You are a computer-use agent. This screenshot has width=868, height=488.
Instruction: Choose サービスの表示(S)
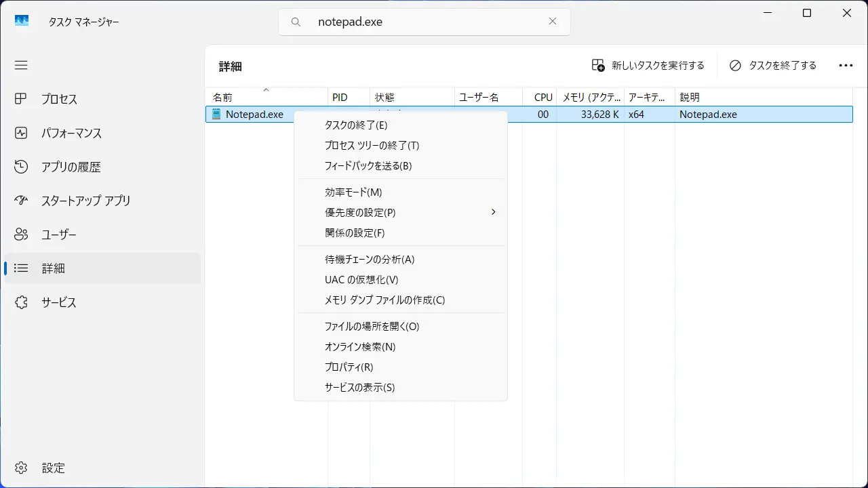(400, 387)
